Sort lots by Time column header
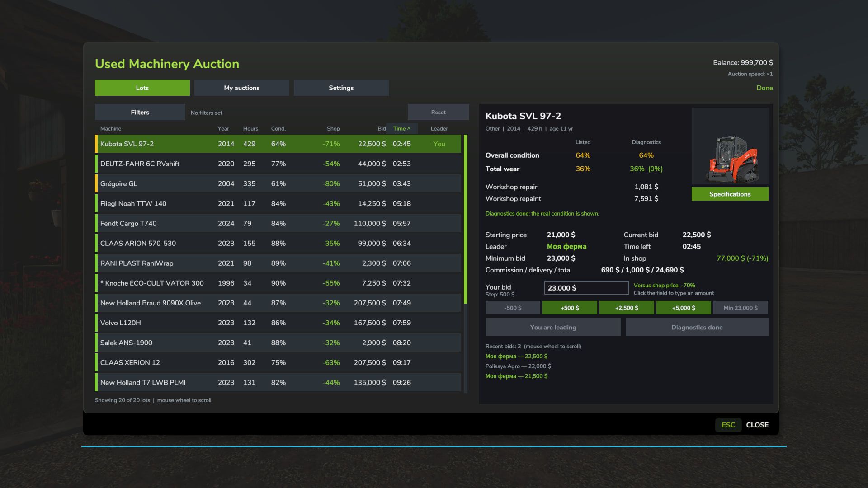 coord(401,128)
